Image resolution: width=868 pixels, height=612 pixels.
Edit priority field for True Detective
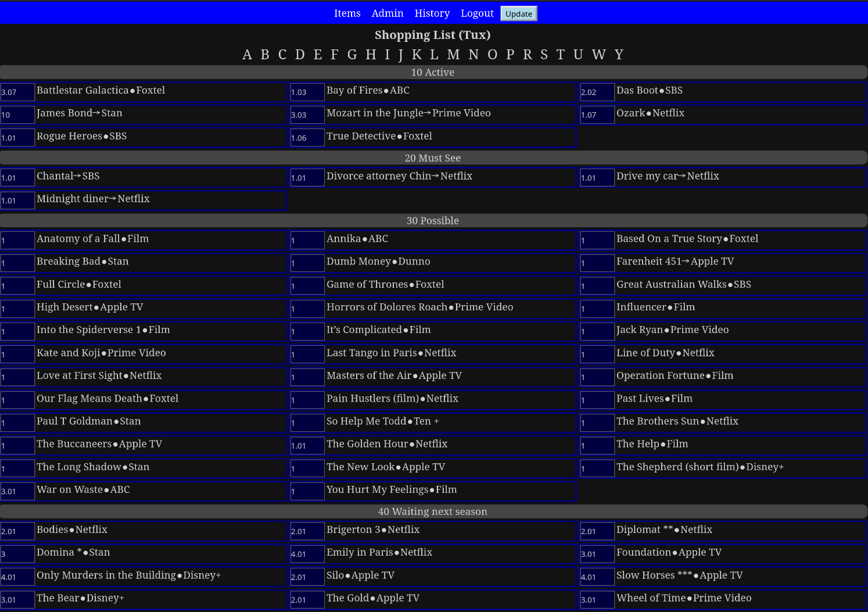(x=307, y=138)
